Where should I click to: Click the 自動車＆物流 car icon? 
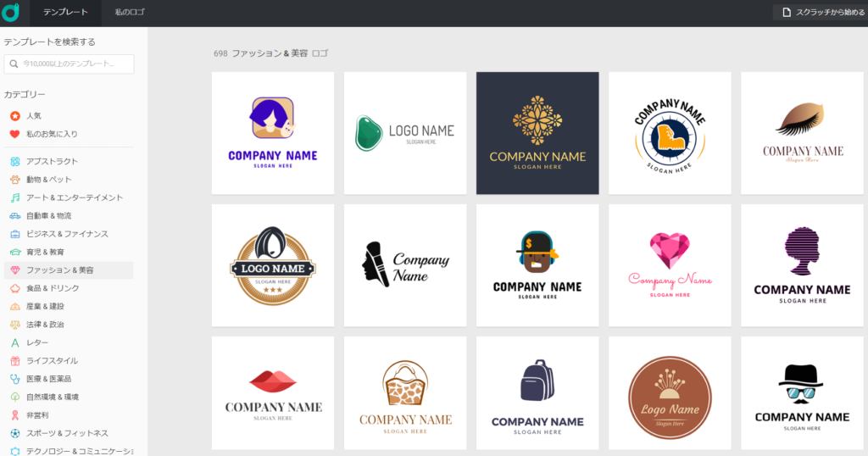pos(15,216)
